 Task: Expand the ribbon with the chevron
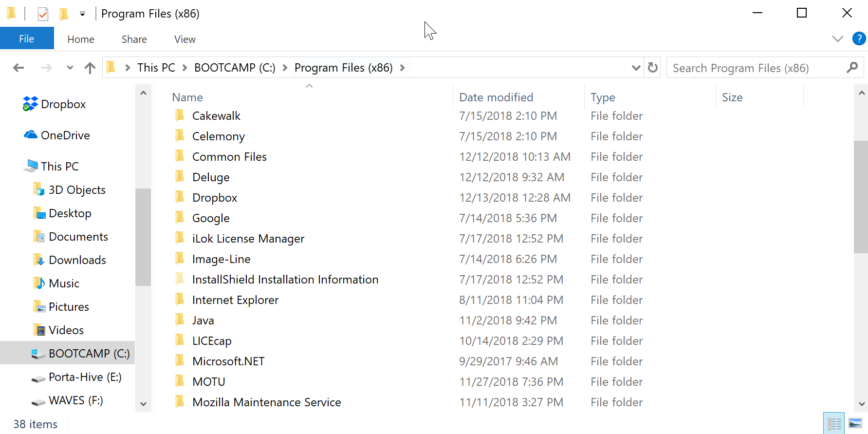[x=837, y=38]
